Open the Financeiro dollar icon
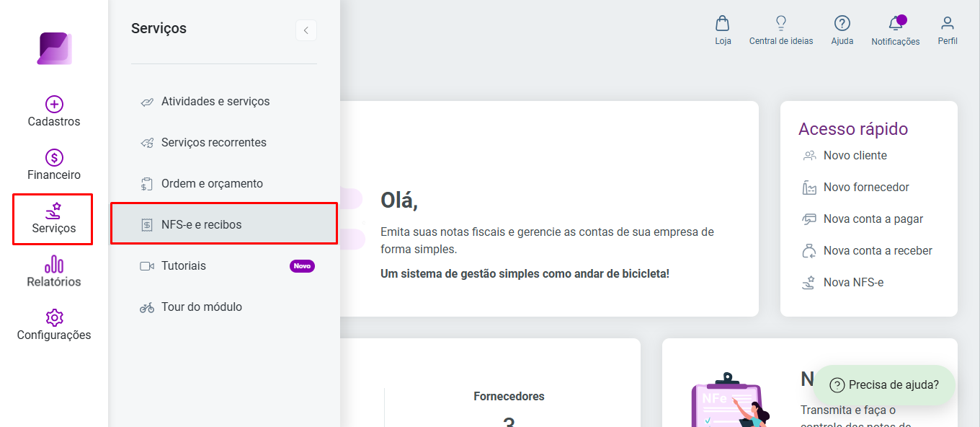The width and height of the screenshot is (980, 427). point(54,158)
